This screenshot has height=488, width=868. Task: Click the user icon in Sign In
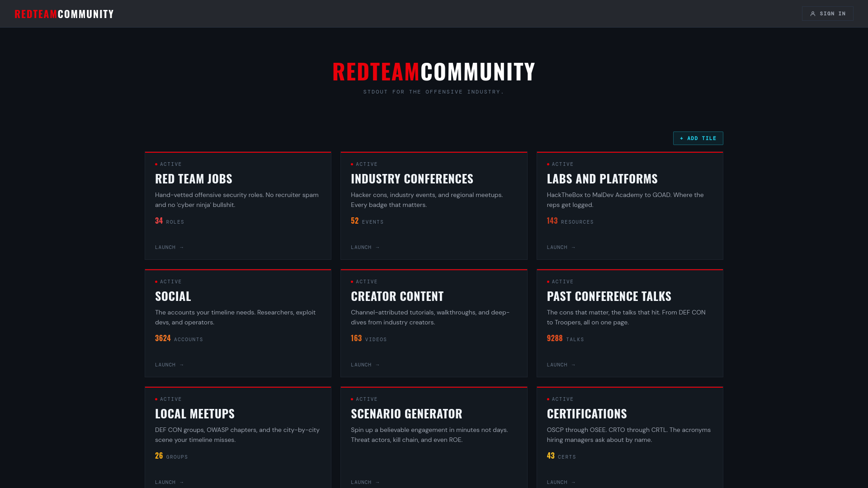tap(813, 14)
